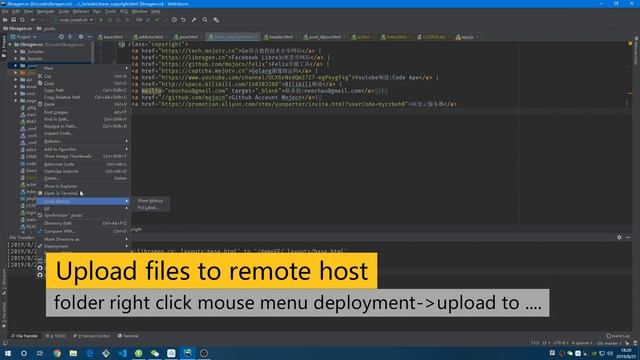This screenshot has height=360, width=640.
Task: Expand the Refactor submenu in the context menu
Action: [83, 141]
